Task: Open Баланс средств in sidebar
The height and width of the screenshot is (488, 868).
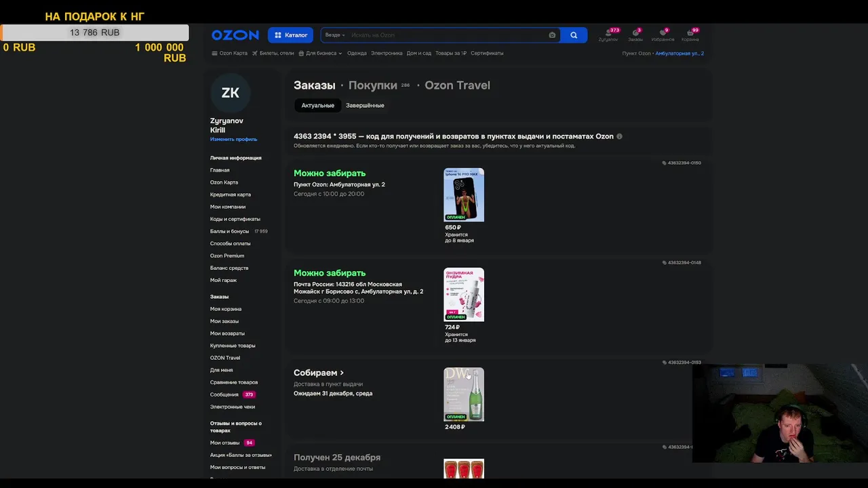Action: tap(229, 268)
